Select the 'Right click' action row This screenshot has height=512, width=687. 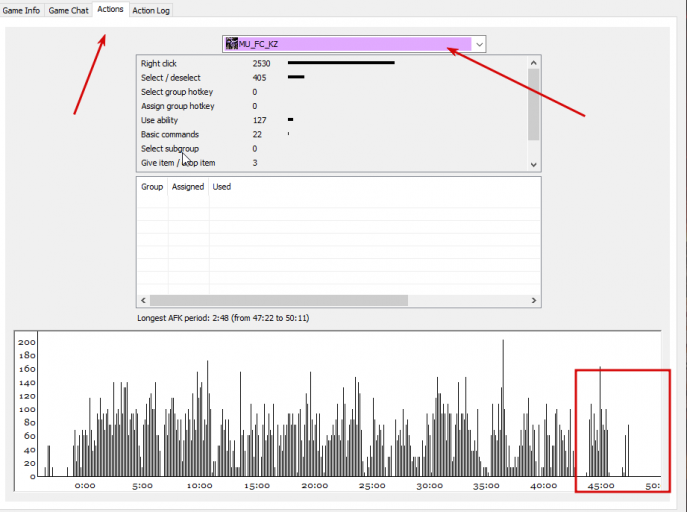click(x=332, y=64)
